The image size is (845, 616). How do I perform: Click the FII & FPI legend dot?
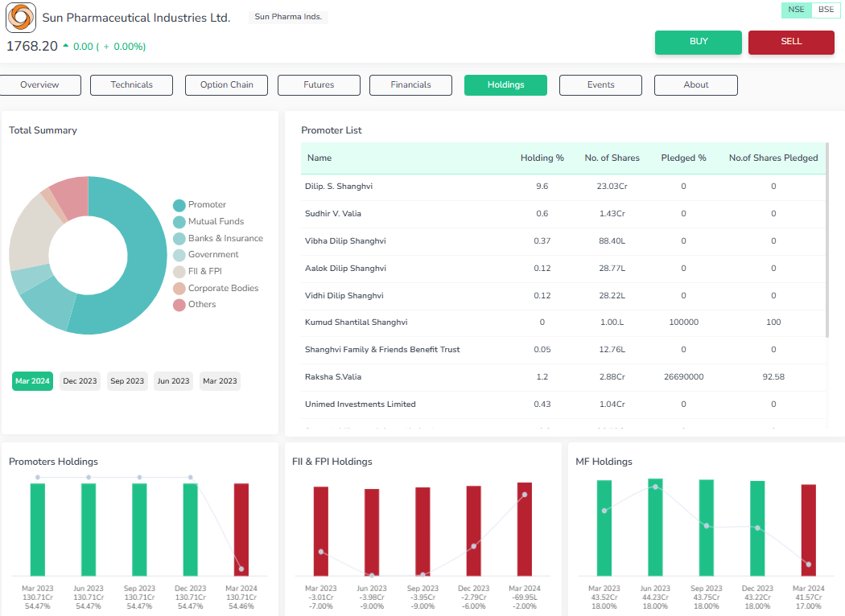point(179,272)
